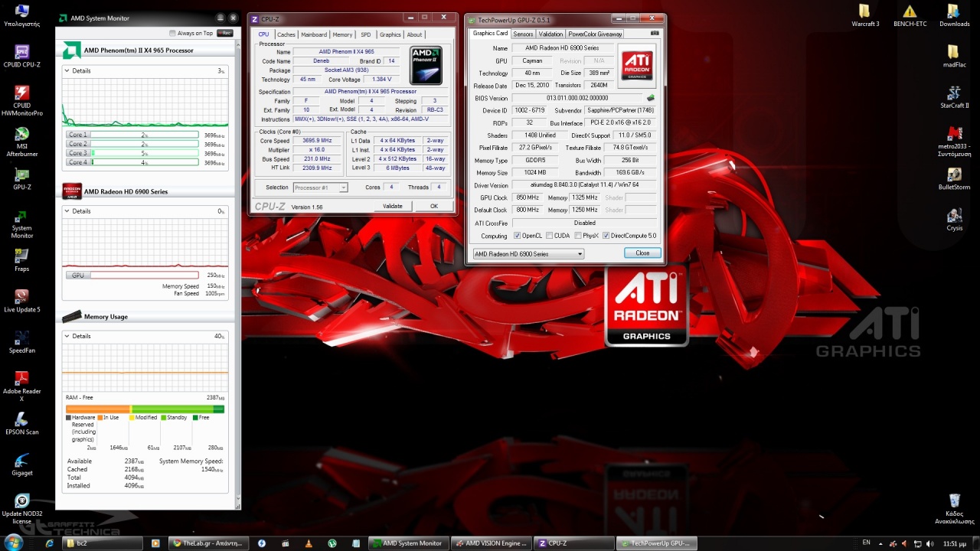980x551 pixels.
Task: Click the OK button in CPU-Z
Action: point(434,206)
